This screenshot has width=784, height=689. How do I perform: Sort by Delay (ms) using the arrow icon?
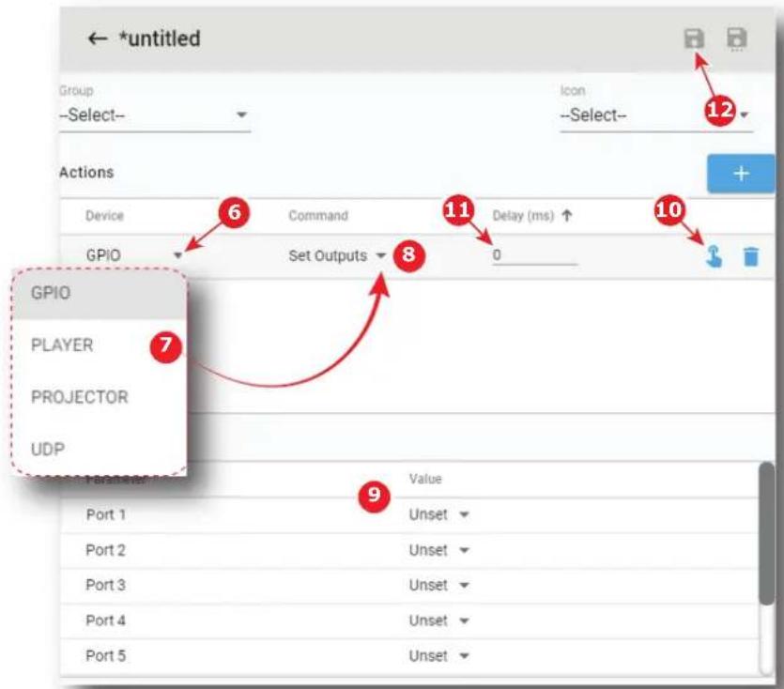coord(566,216)
